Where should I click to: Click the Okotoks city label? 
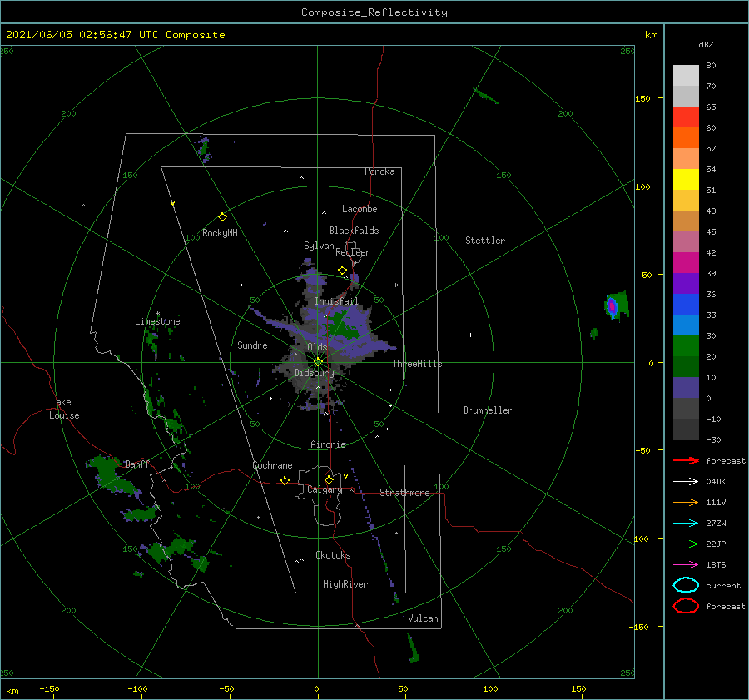click(x=333, y=555)
